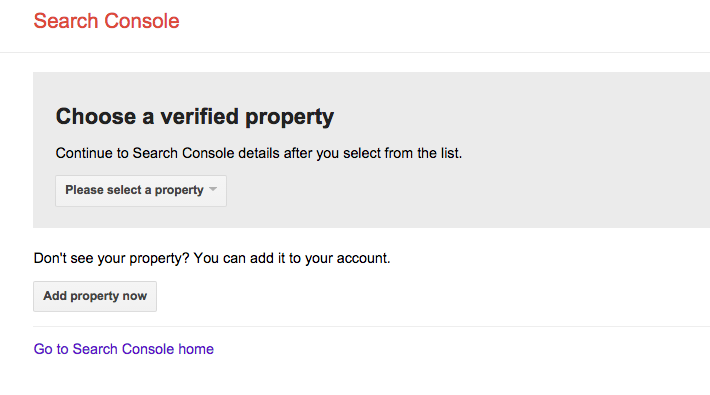Go back to Search Console home page
Viewport: 710px width, 395px height.
124,349
